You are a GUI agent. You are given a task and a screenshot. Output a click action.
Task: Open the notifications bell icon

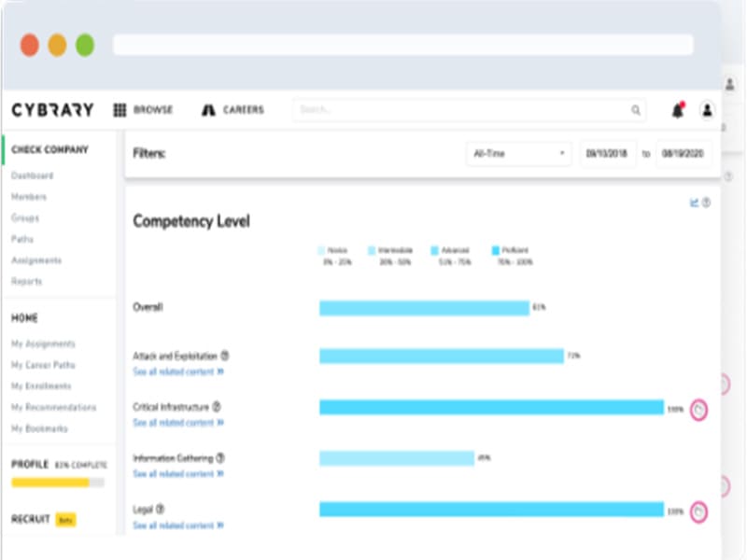pyautogui.click(x=677, y=110)
